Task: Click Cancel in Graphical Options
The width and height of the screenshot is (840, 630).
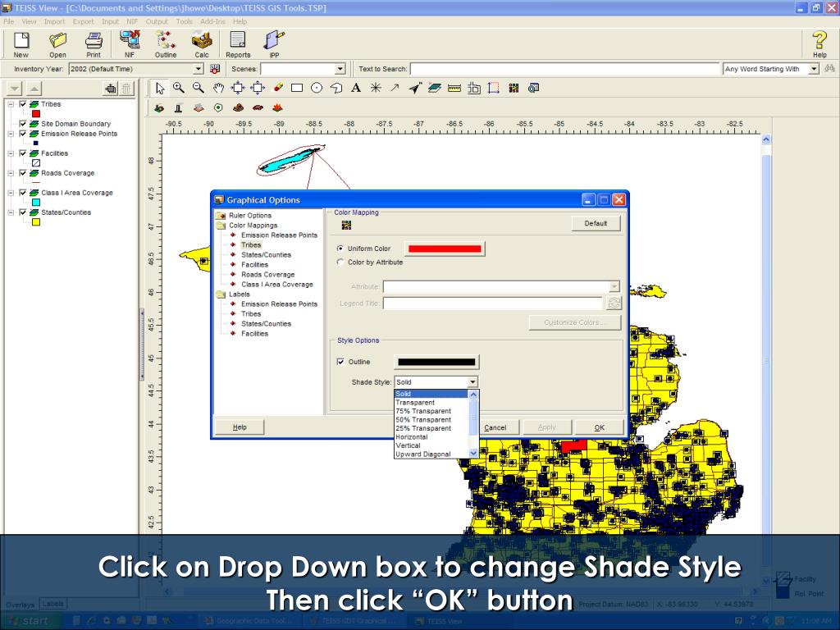Action: click(x=495, y=427)
